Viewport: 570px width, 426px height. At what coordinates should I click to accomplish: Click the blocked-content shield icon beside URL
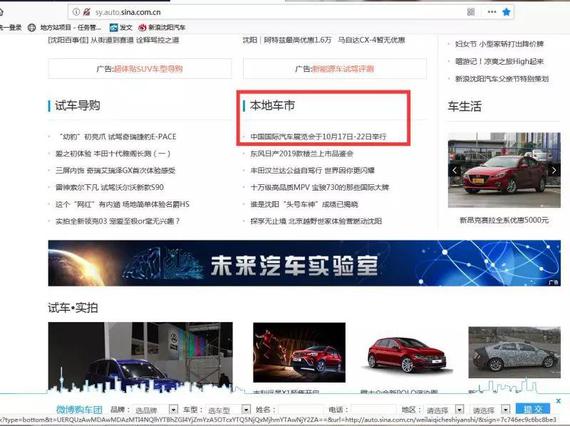pos(87,12)
